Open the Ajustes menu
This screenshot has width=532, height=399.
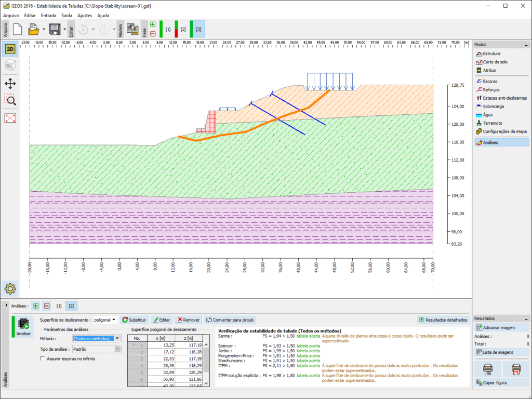(x=85, y=15)
